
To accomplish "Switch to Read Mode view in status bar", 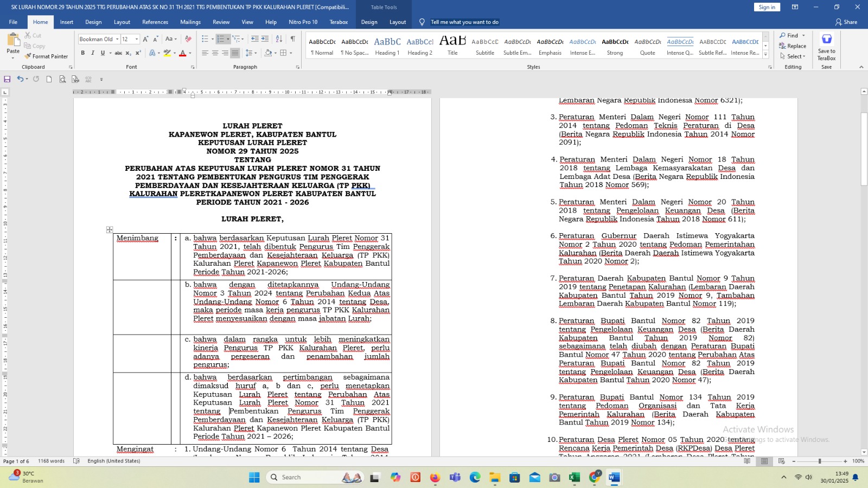I will click(747, 461).
